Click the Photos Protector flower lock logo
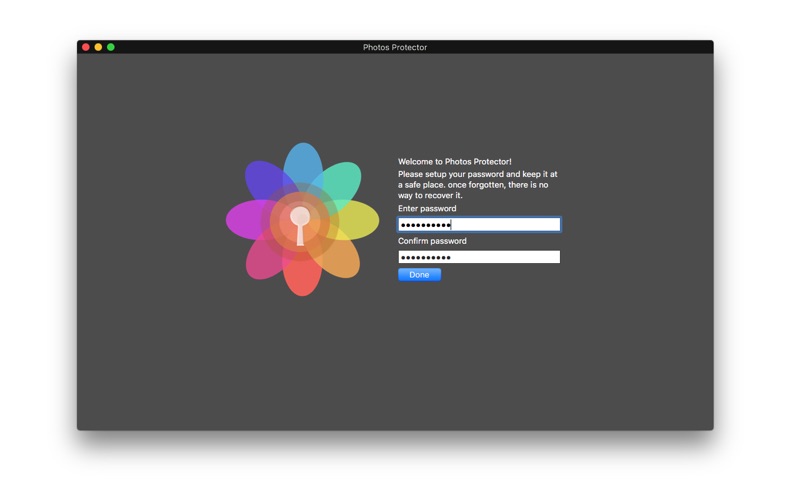The width and height of the screenshot is (800, 500). pyautogui.click(x=303, y=219)
